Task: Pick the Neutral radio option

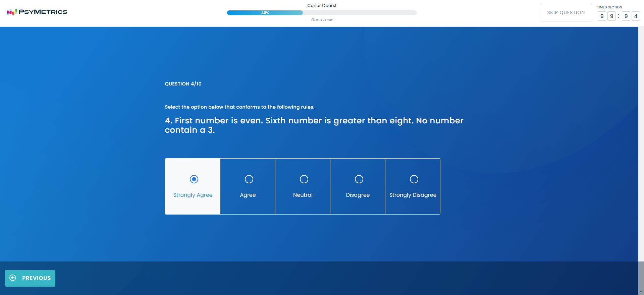Action: (x=304, y=179)
